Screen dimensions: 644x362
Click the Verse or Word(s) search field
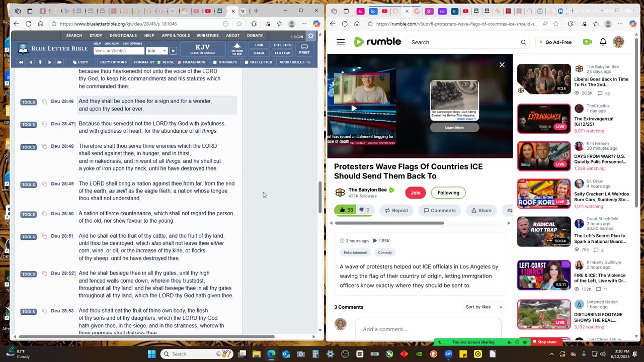tap(119, 51)
